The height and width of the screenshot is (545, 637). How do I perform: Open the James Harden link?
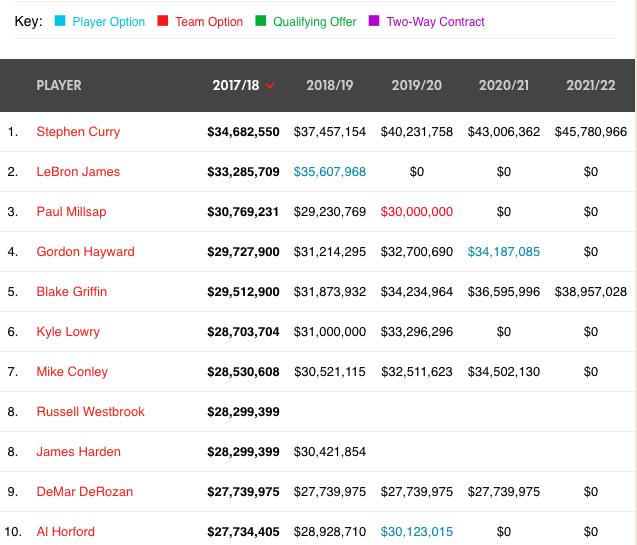pyautogui.click(x=78, y=451)
